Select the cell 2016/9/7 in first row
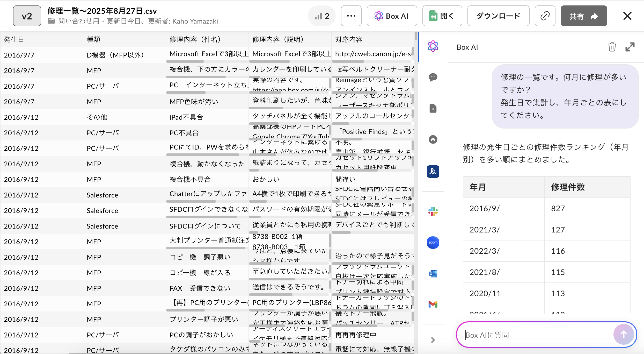The image size is (644, 354). click(41, 55)
